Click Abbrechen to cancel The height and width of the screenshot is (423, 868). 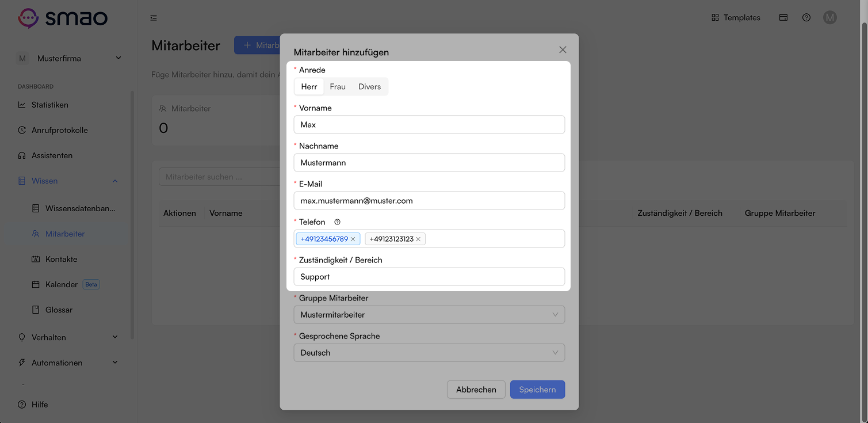coord(476,390)
